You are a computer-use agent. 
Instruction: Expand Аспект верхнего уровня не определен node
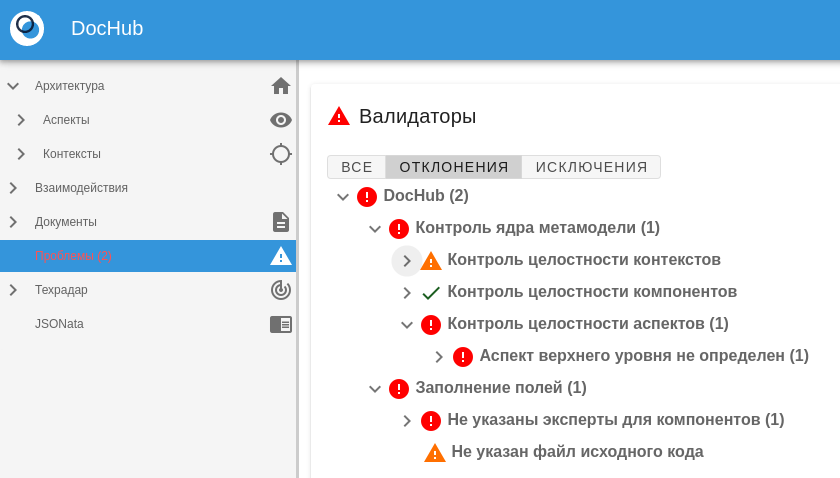(x=439, y=357)
